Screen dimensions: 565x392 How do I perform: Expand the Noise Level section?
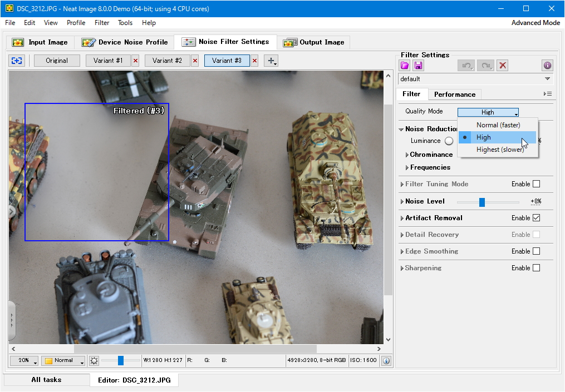point(402,202)
